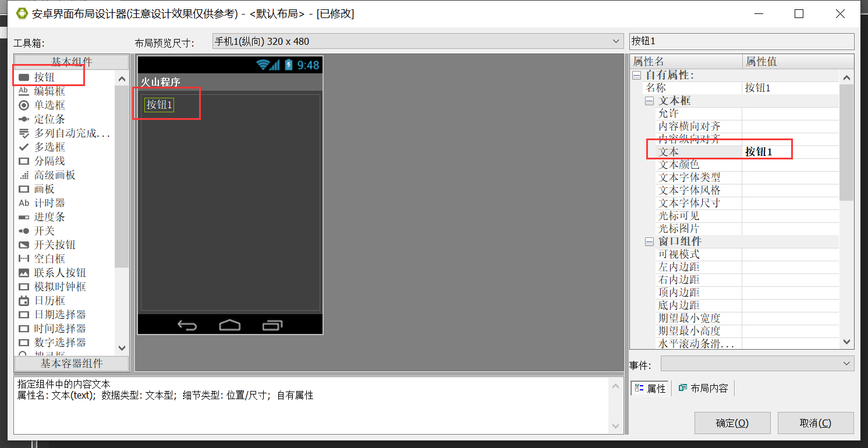Image resolution: width=868 pixels, height=448 pixels.
Task: Choose the 数字选择器 component icon
Action: [24, 343]
